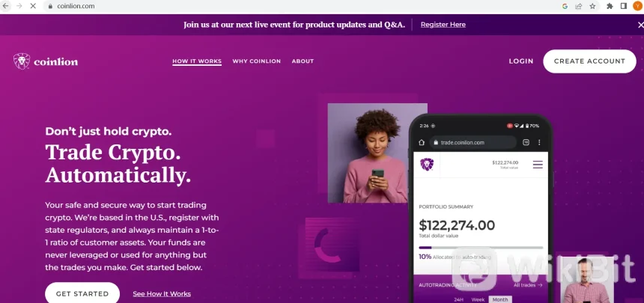Bookmark this page with star icon
644x303 pixels.
(x=592, y=6)
